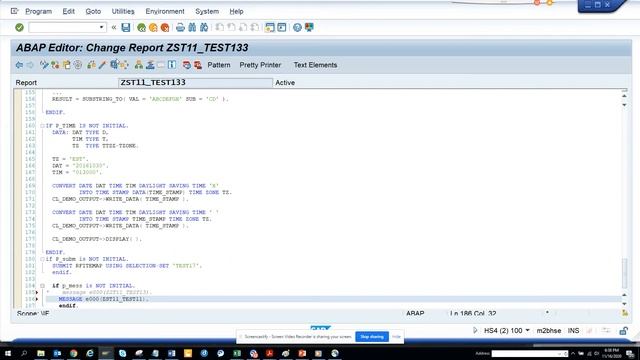Click the Pattern button

[x=219, y=65]
